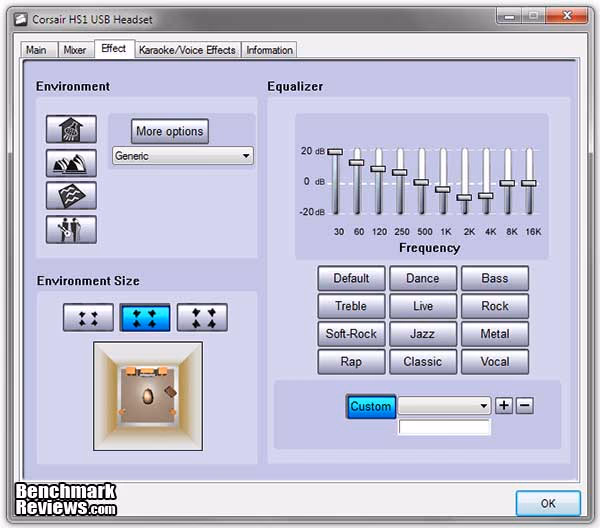Select the underwater environment icon
600x528 pixels.
[x=71, y=196]
